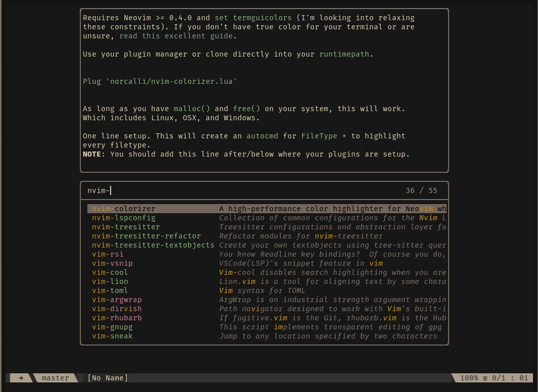Click 'VSCode(LSP)'s snippet feature in vim' description
Image resolution: width=538 pixels, height=392 pixels.
301,263
